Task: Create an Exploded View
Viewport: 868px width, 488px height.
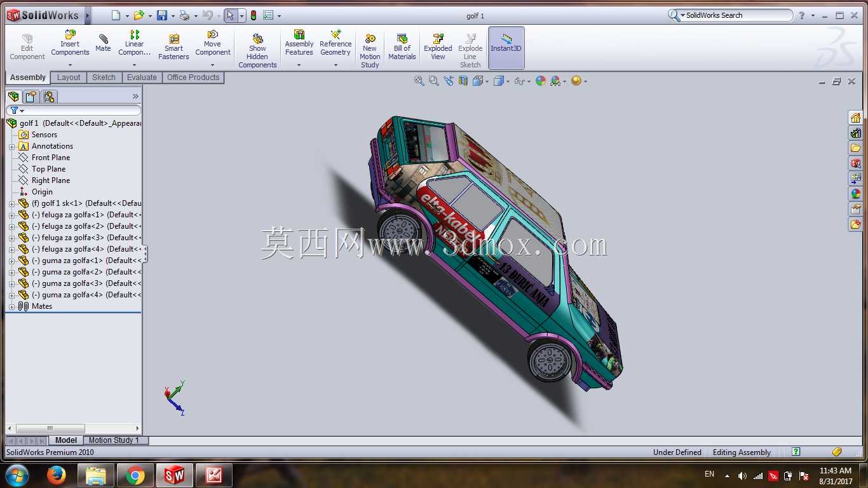Action: click(438, 47)
